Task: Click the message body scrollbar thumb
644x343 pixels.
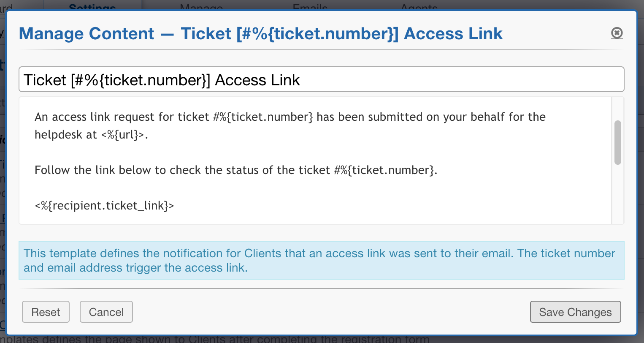Action: [617, 142]
